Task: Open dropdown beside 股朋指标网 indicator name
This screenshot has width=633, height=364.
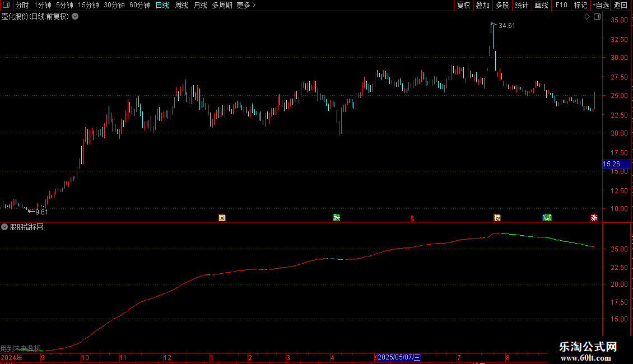Action: coord(4,227)
